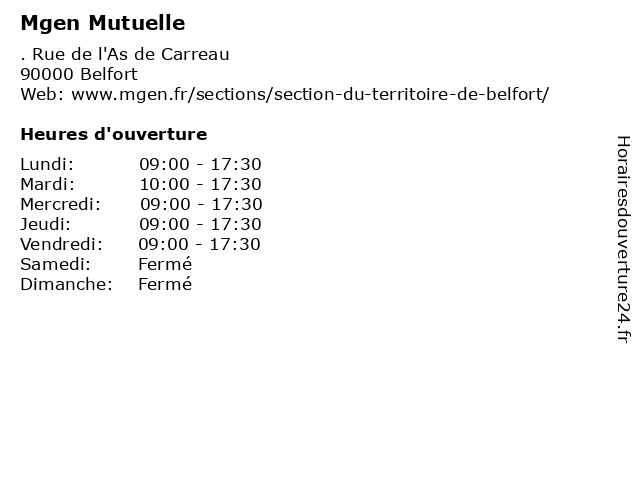Click the 90000 Belfort postal line
This screenshot has width=640, height=480.
(79, 74)
